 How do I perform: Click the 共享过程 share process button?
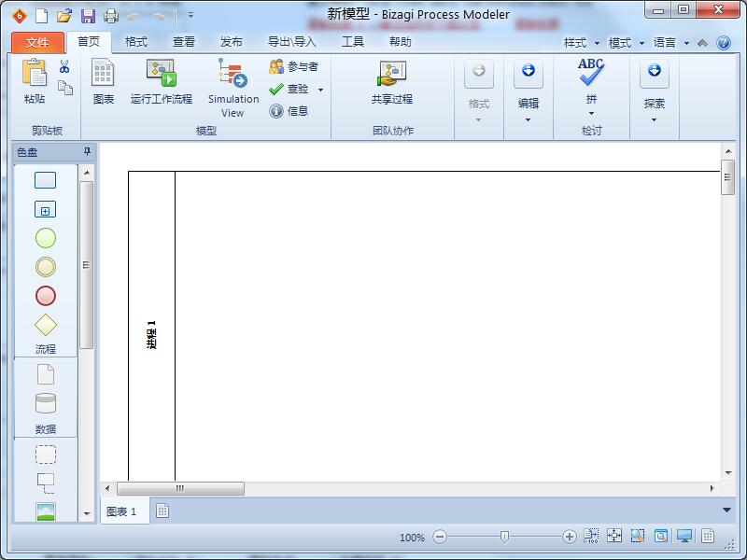(391, 82)
